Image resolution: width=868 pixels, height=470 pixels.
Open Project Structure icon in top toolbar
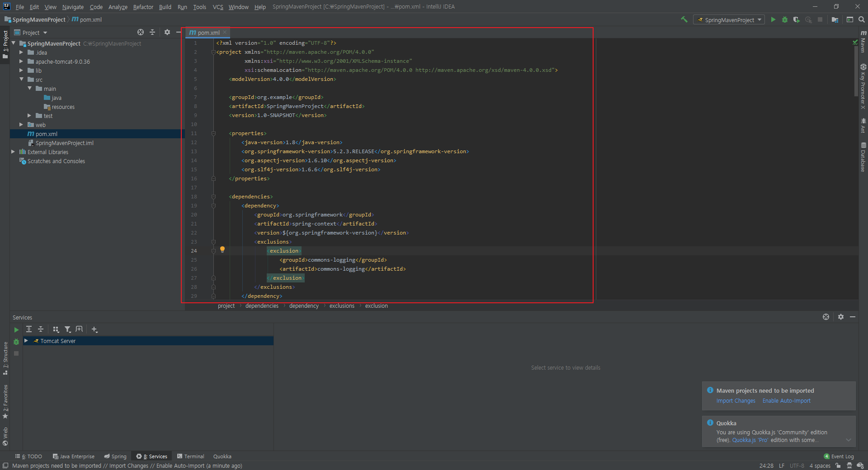tap(835, 19)
